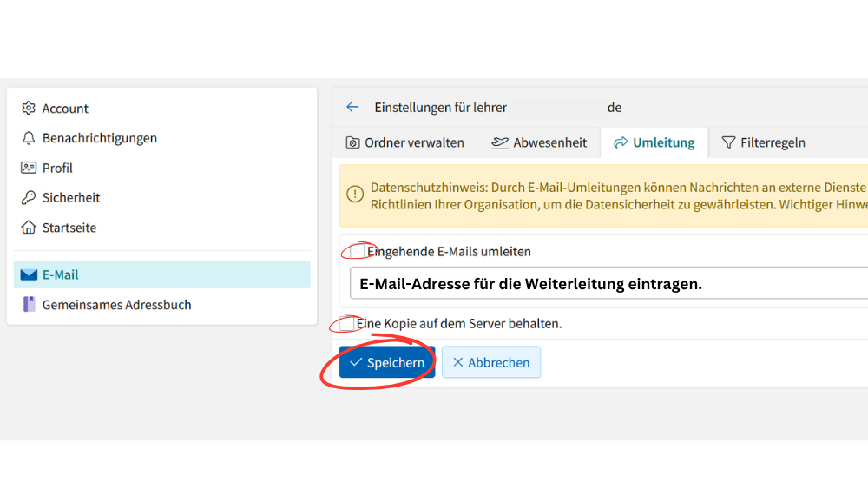Click the Abbrechen button
Screen dimensions: 868x489
click(x=491, y=362)
